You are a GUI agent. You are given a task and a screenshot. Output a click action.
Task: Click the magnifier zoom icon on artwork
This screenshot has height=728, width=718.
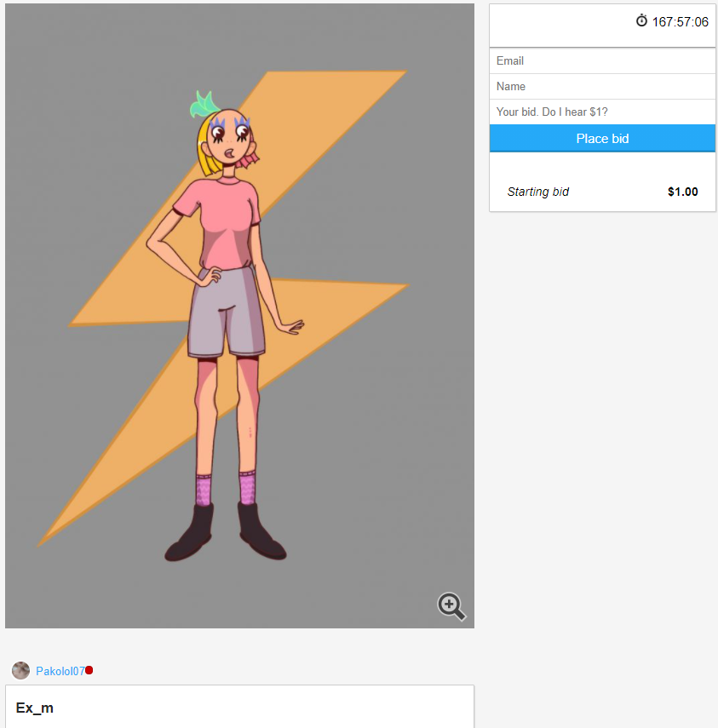[451, 606]
